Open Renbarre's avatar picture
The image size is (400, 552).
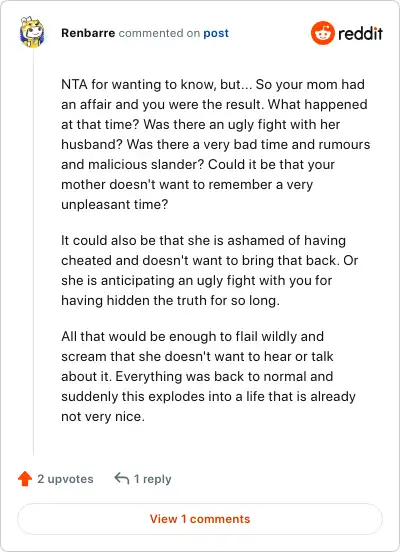(32, 32)
